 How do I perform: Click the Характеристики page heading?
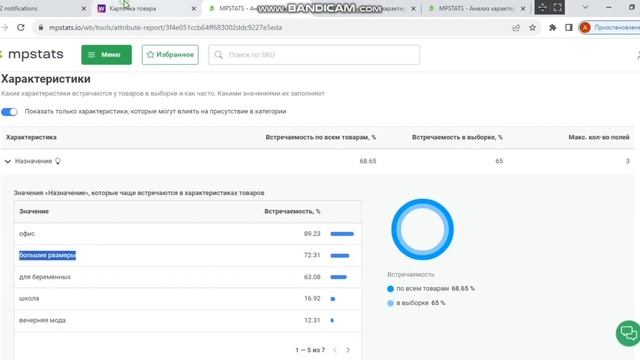click(46, 79)
